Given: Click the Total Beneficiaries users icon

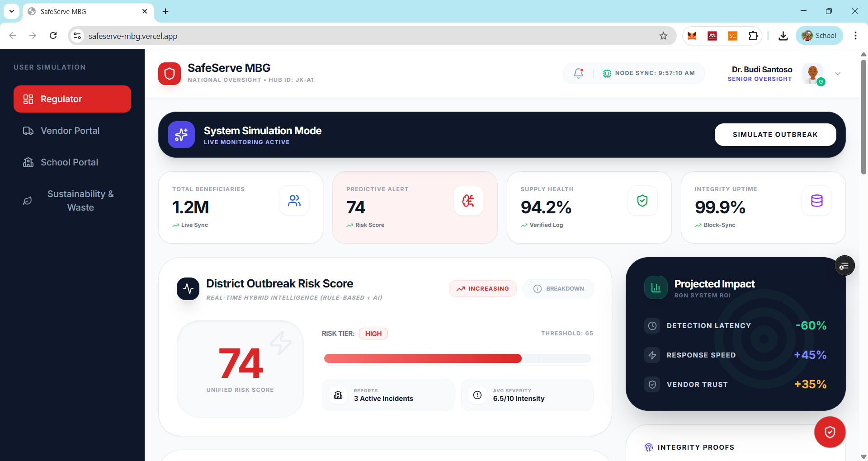Looking at the screenshot, I should 294,201.
